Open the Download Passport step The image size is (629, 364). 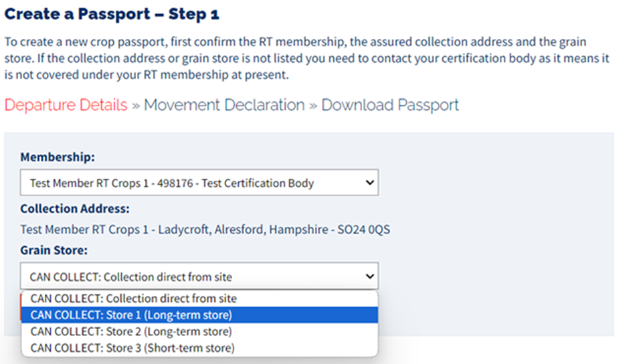[x=390, y=105]
